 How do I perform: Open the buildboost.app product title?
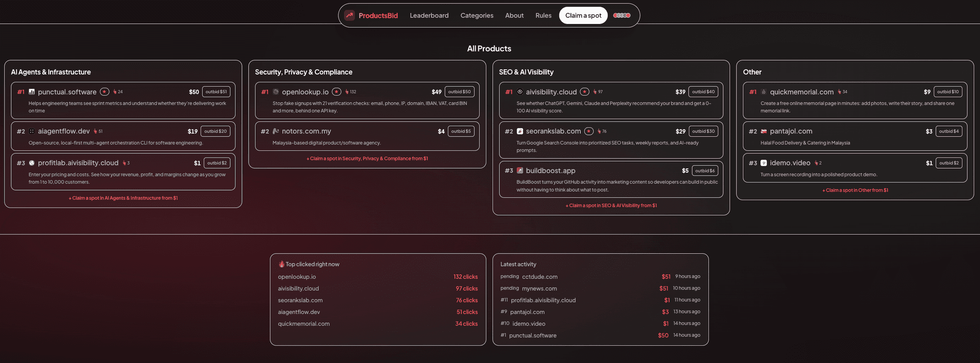tap(551, 171)
